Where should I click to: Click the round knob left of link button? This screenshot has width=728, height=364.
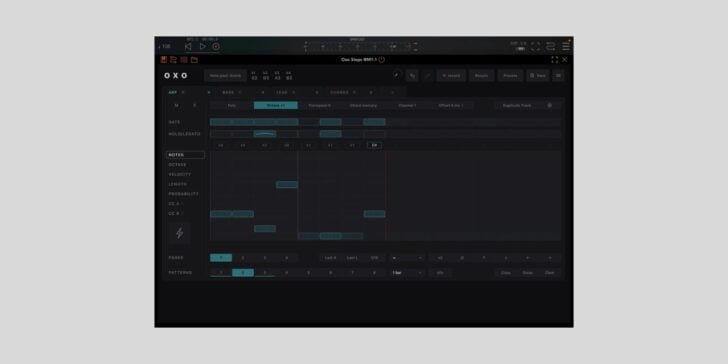tap(396, 75)
